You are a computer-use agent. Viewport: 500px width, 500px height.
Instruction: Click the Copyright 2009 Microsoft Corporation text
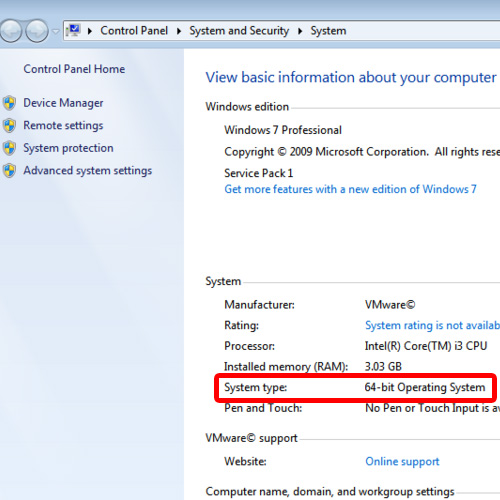pos(362,152)
